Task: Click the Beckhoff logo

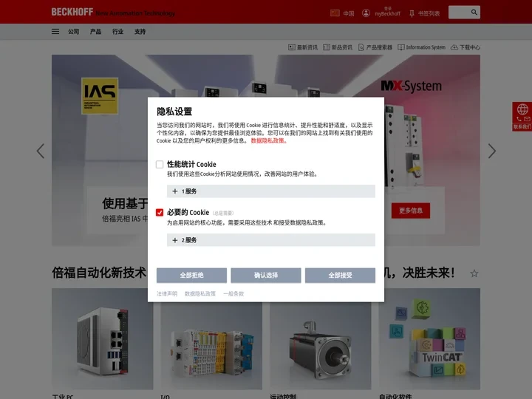Action: (72, 13)
